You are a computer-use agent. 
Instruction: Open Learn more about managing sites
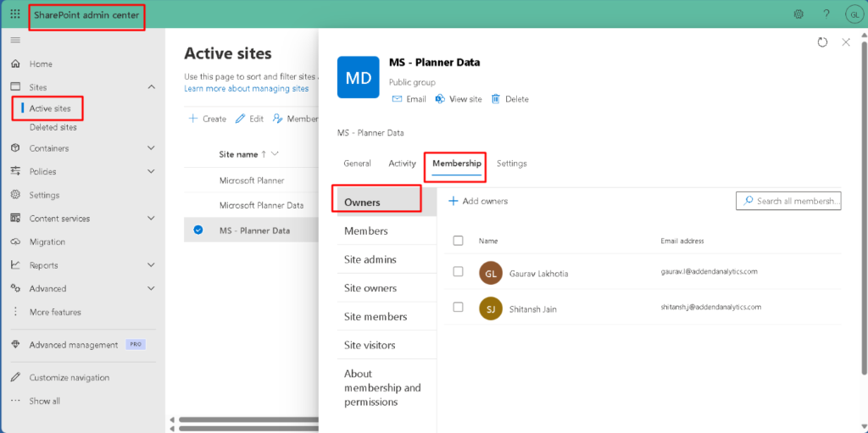(247, 89)
